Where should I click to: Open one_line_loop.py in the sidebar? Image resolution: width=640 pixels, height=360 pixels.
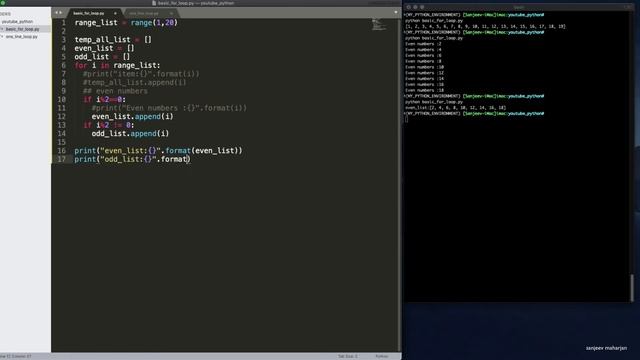[x=22, y=36]
